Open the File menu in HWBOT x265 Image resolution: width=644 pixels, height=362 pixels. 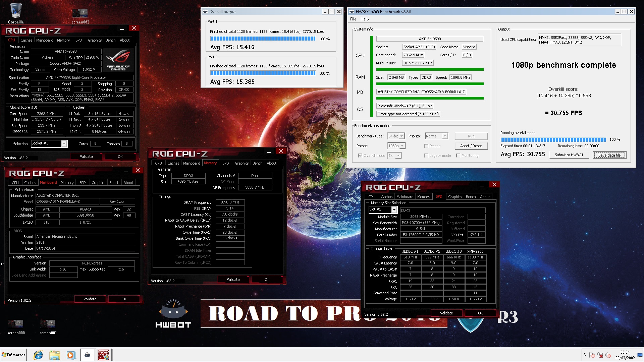[353, 19]
